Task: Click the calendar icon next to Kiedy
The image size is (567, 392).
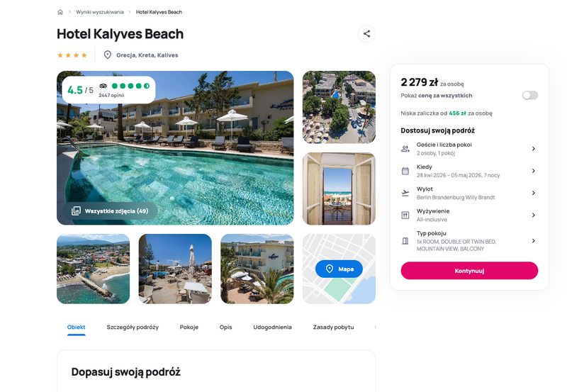Action: point(405,171)
